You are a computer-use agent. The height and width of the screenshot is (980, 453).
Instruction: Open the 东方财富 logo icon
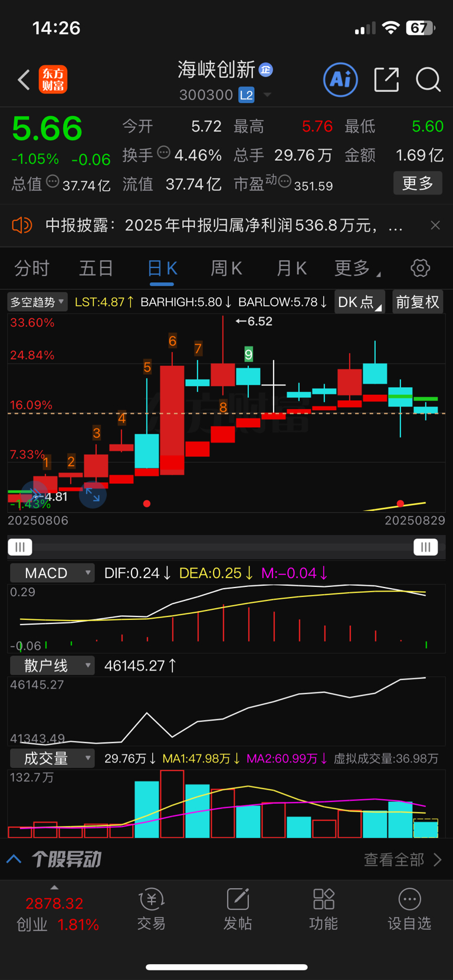pyautogui.click(x=53, y=80)
